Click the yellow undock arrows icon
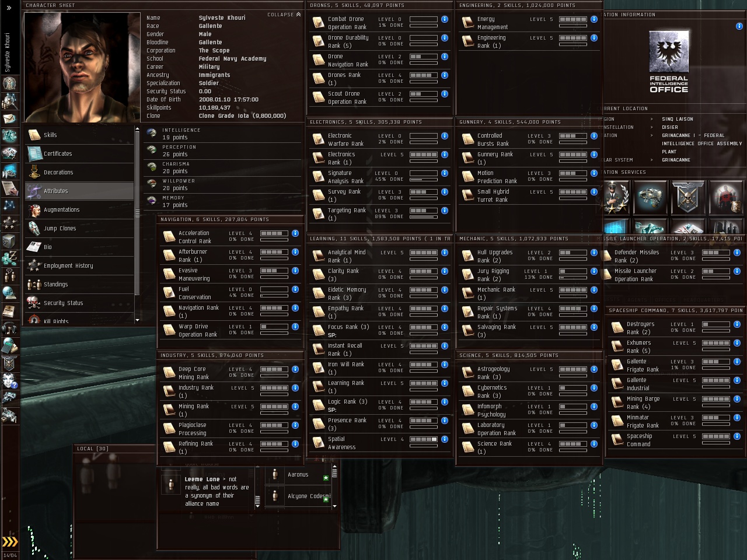Viewport: 747px width, 560px height. click(10, 542)
